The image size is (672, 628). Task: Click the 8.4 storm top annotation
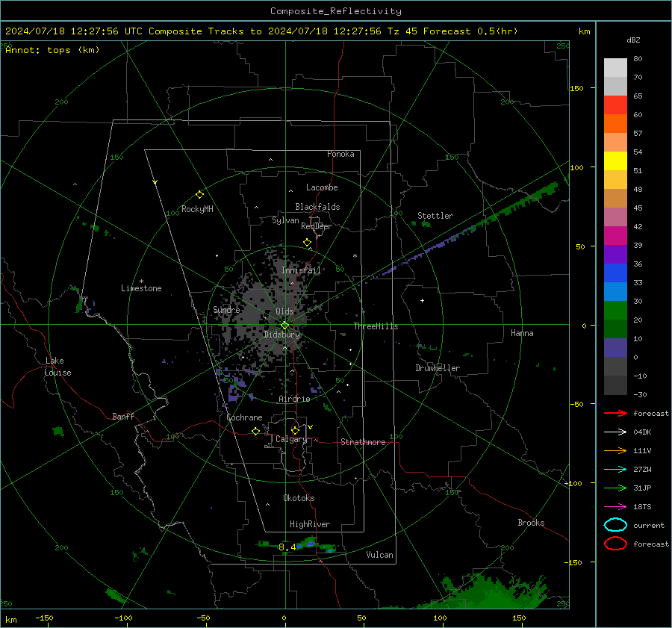click(287, 547)
